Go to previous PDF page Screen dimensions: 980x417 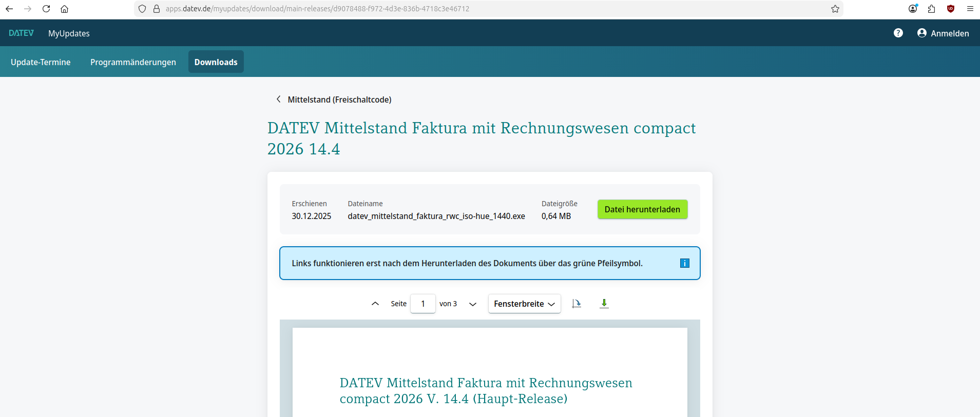point(375,304)
